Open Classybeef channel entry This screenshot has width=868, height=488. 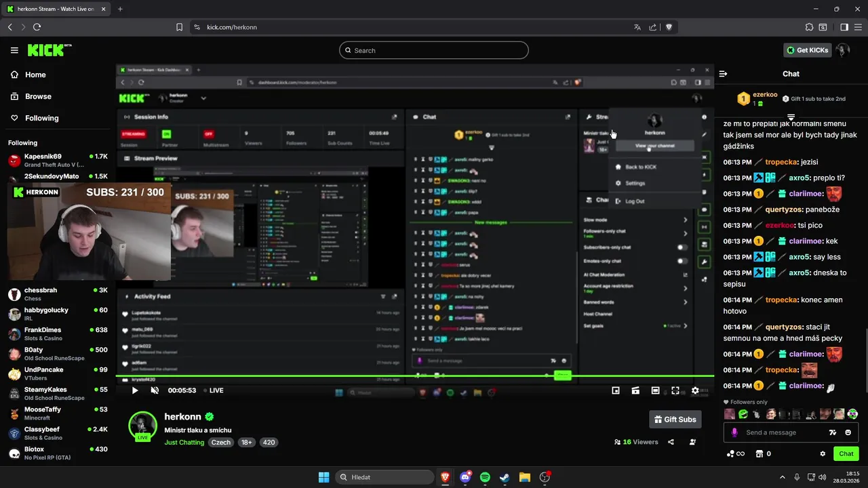pyautogui.click(x=58, y=433)
